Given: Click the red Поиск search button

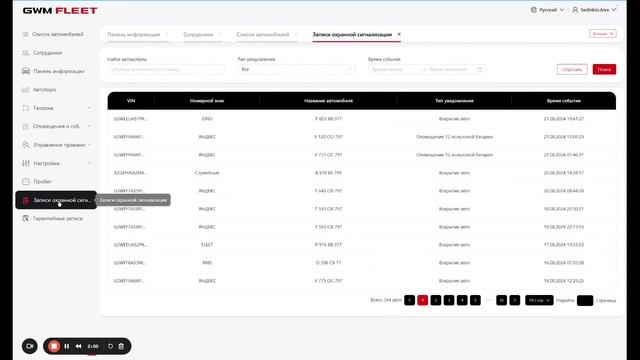Looking at the screenshot, I should point(604,69).
